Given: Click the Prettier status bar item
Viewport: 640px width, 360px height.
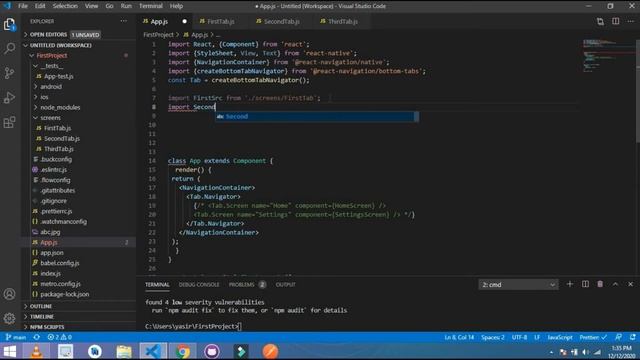Looking at the screenshot, I should (x=593, y=337).
